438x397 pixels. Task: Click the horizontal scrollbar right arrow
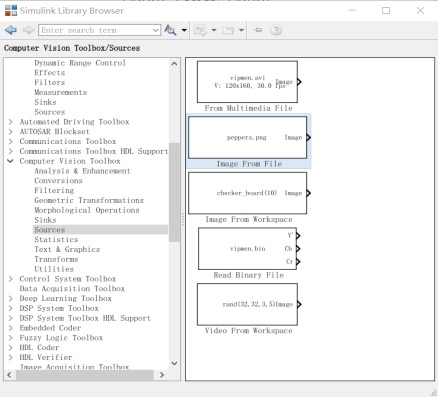click(x=162, y=375)
